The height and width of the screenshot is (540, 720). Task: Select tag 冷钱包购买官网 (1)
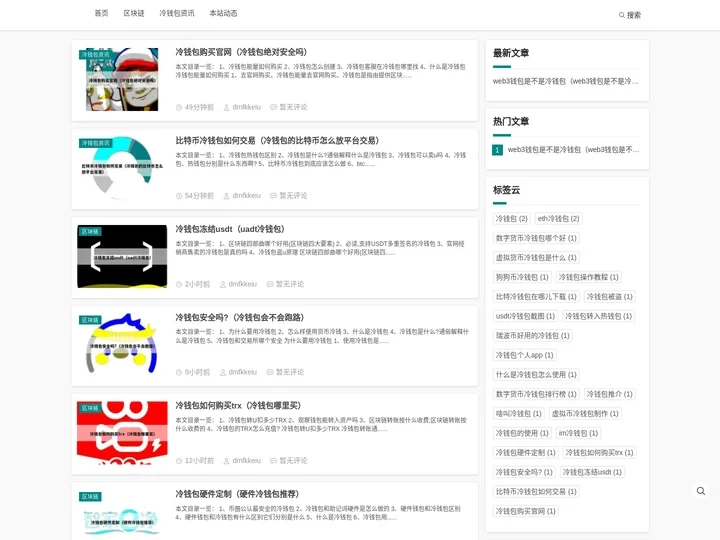click(525, 512)
